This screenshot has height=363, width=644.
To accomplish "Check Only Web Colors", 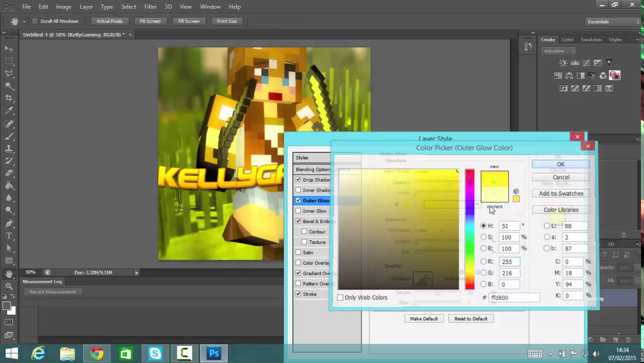I will (340, 297).
